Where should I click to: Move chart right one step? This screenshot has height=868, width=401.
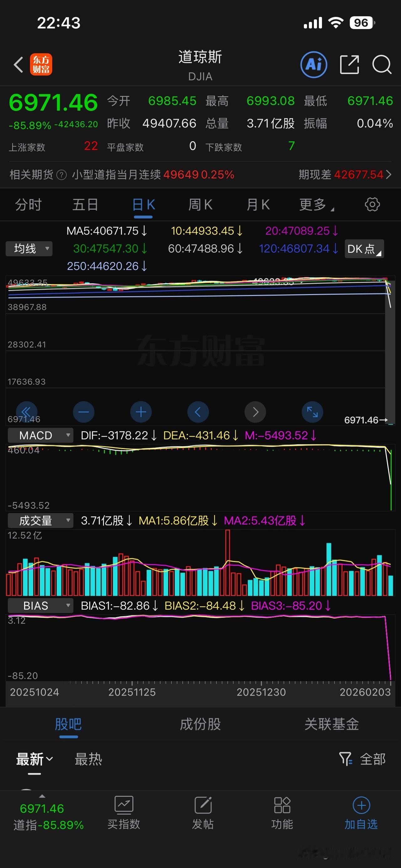(255, 412)
